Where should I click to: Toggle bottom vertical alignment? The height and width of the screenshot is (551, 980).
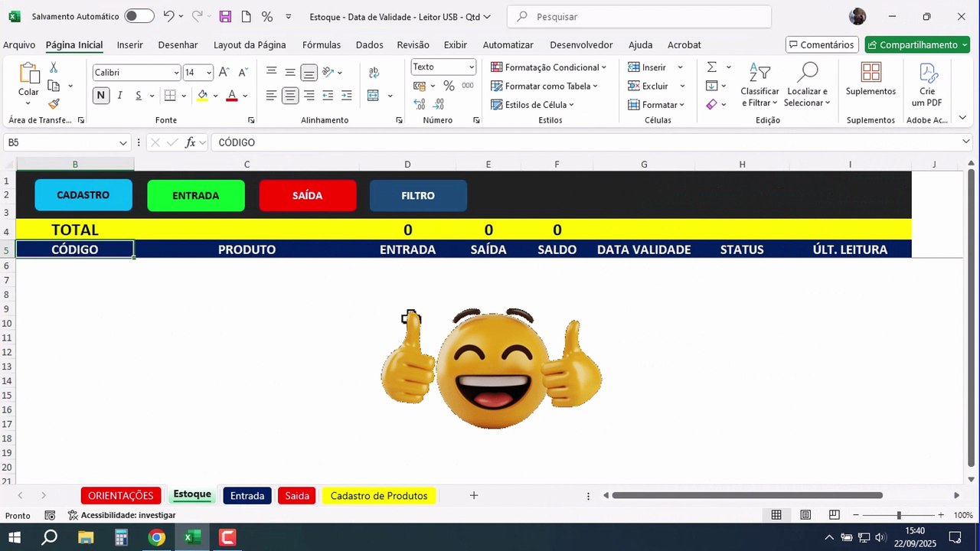click(309, 73)
